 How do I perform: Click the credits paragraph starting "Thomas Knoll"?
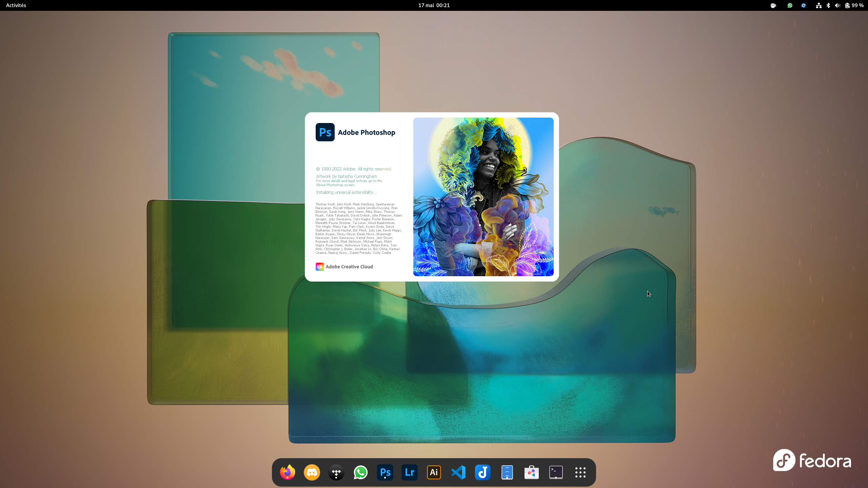(x=359, y=228)
